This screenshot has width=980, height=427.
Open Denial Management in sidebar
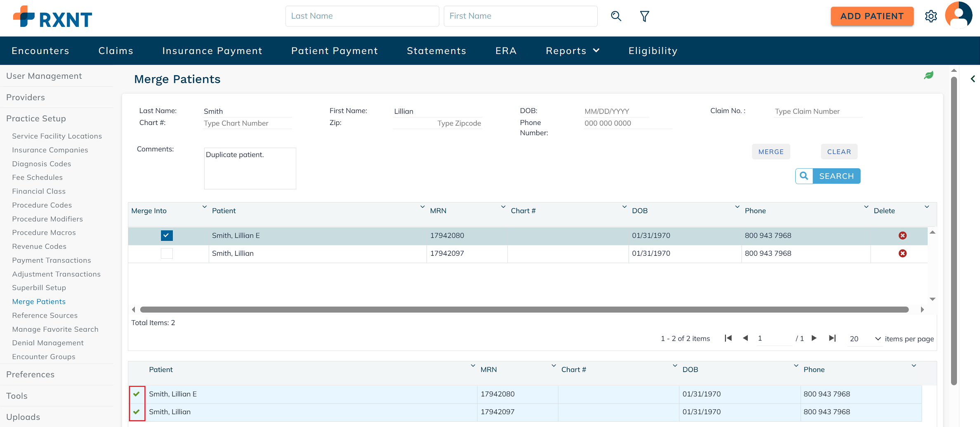tap(48, 343)
